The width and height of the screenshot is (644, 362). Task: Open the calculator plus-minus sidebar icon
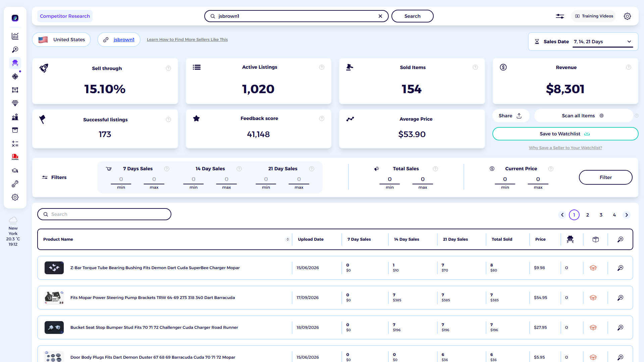pyautogui.click(x=15, y=144)
